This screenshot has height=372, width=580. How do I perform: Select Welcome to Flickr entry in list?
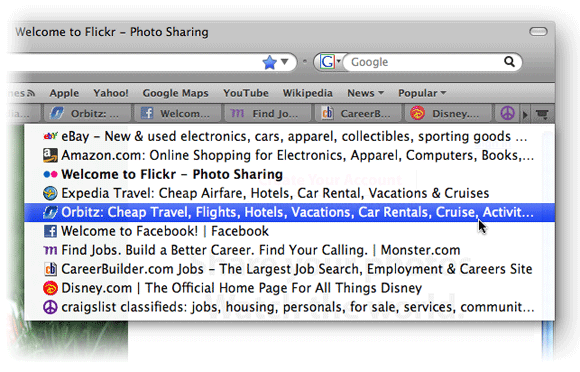point(290,174)
